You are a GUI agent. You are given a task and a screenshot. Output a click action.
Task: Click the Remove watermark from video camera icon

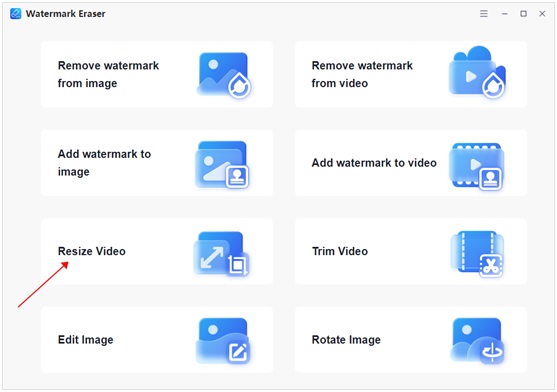477,72
